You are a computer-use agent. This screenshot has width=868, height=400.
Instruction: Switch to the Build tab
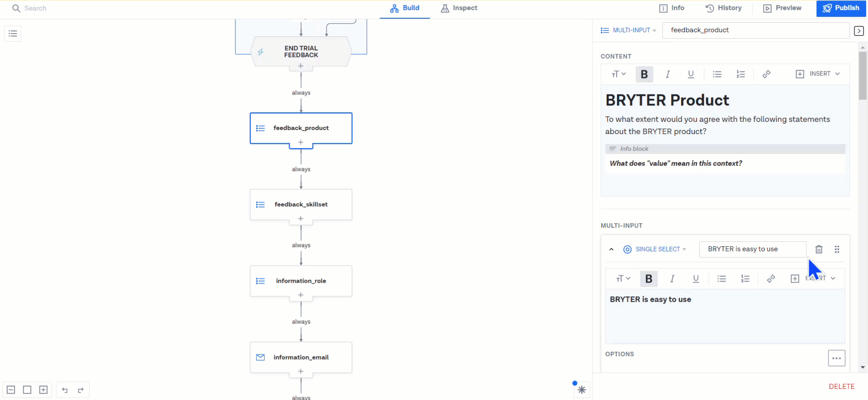click(x=405, y=8)
